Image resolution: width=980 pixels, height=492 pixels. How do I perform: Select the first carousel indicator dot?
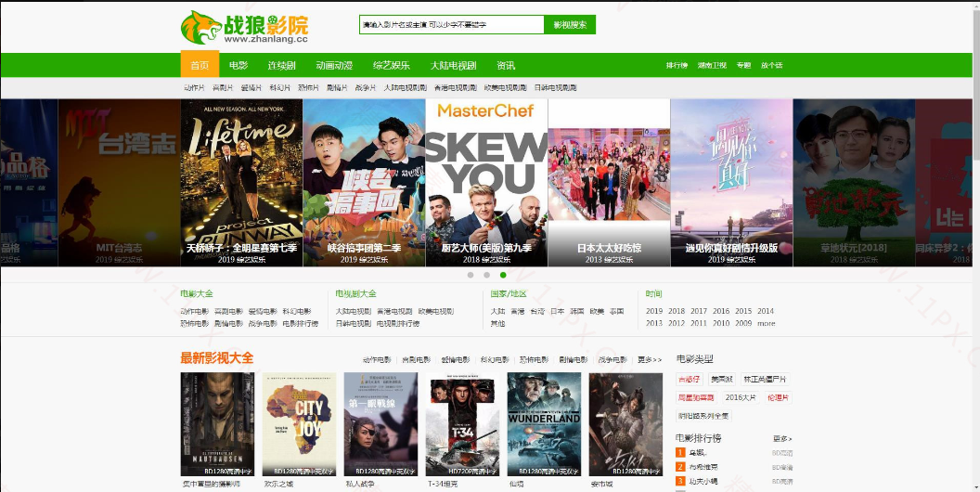[x=471, y=275]
